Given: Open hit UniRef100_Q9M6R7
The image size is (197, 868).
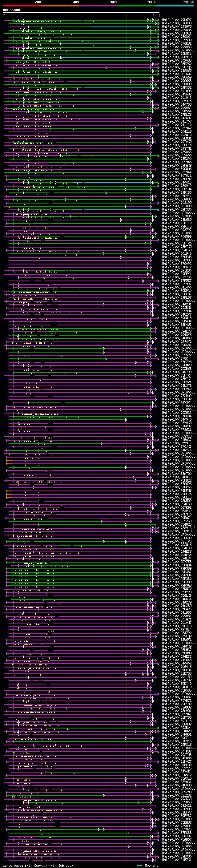Looking at the screenshot, I should coord(177,20).
